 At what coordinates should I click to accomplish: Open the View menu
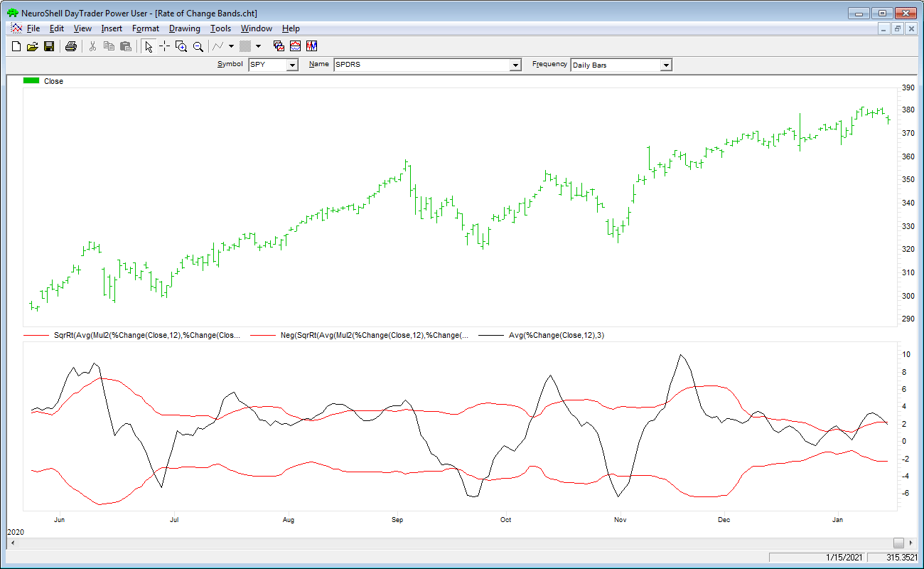coord(82,28)
